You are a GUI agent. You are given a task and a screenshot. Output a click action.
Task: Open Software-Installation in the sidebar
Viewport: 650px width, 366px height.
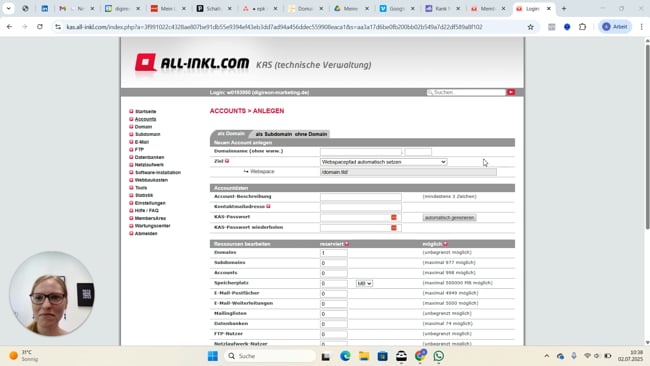[158, 172]
